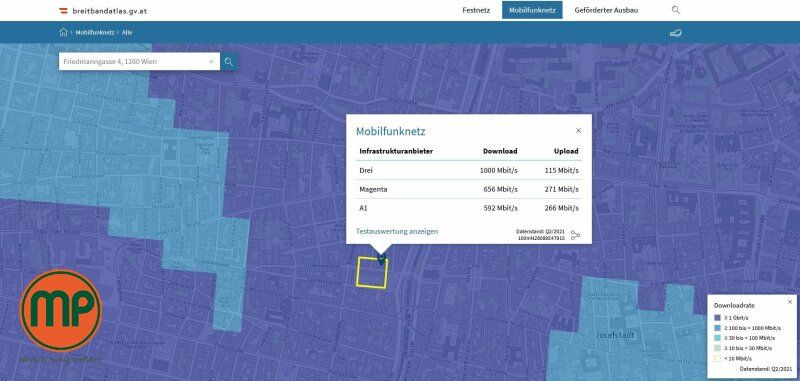Screen dimensions: 800x381
Task: Click the share icon in popup
Action: pyautogui.click(x=576, y=235)
